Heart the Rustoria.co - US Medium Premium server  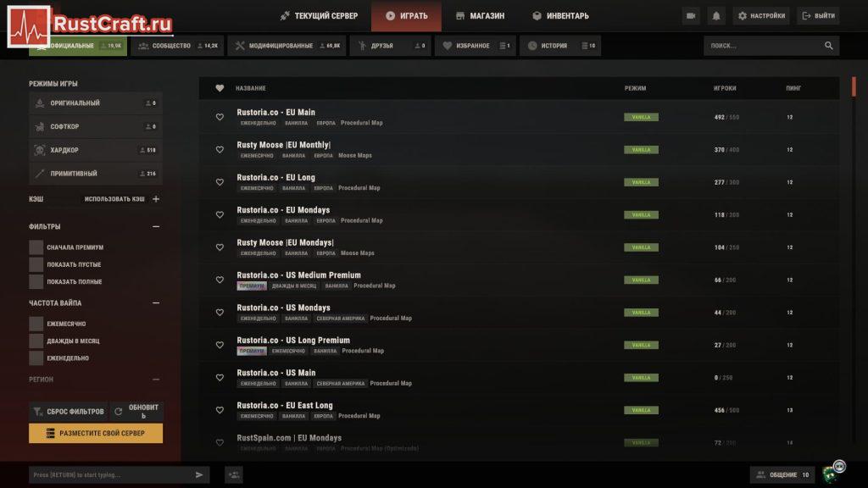[x=220, y=280]
